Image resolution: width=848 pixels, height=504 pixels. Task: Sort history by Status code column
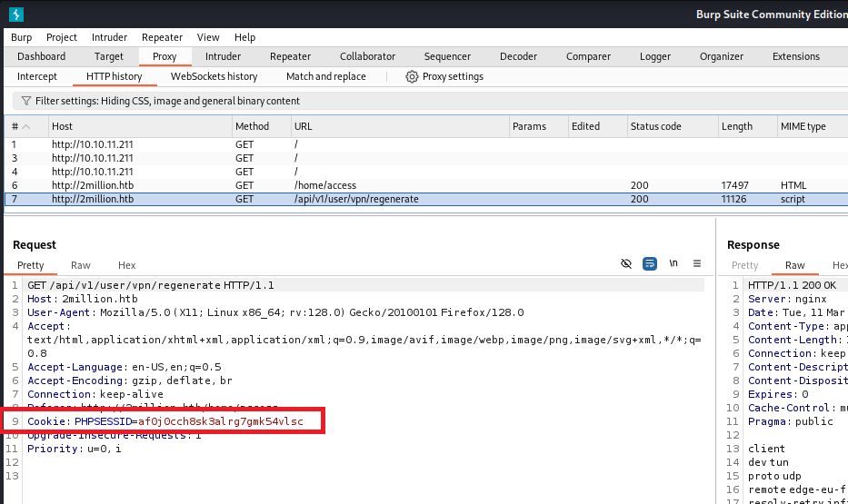point(655,126)
